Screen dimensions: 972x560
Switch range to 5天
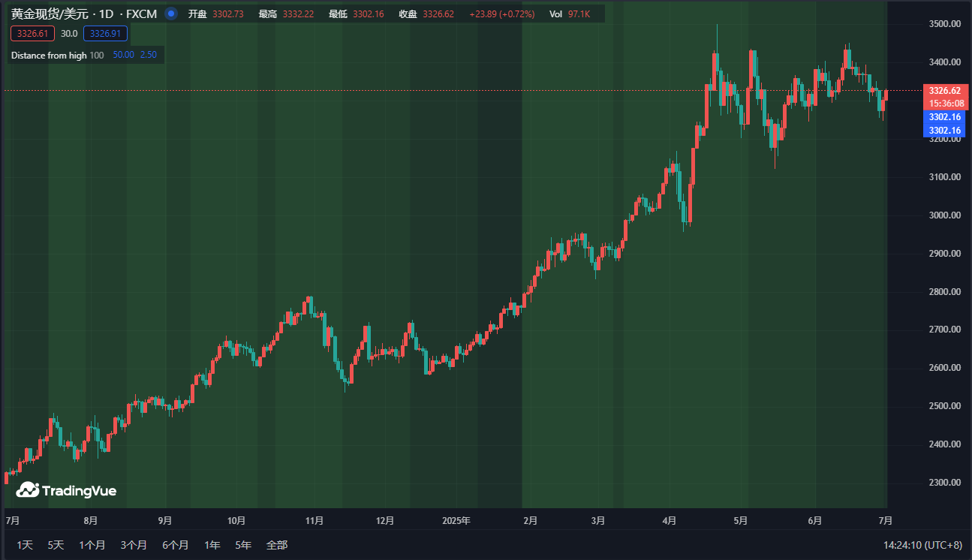[x=56, y=545]
